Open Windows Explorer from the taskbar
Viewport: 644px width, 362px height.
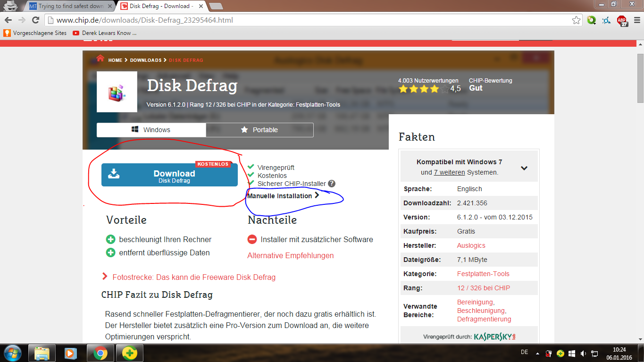click(x=42, y=353)
